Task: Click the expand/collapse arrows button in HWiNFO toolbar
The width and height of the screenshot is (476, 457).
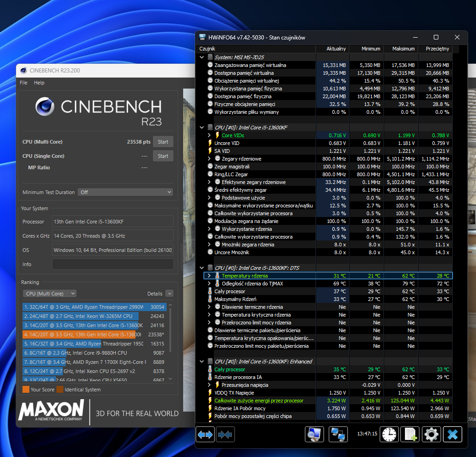Action: click(205, 435)
